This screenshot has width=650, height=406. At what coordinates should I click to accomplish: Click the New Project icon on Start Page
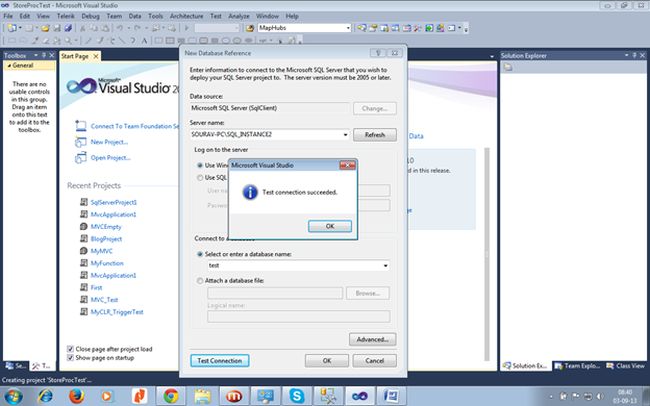click(81, 142)
